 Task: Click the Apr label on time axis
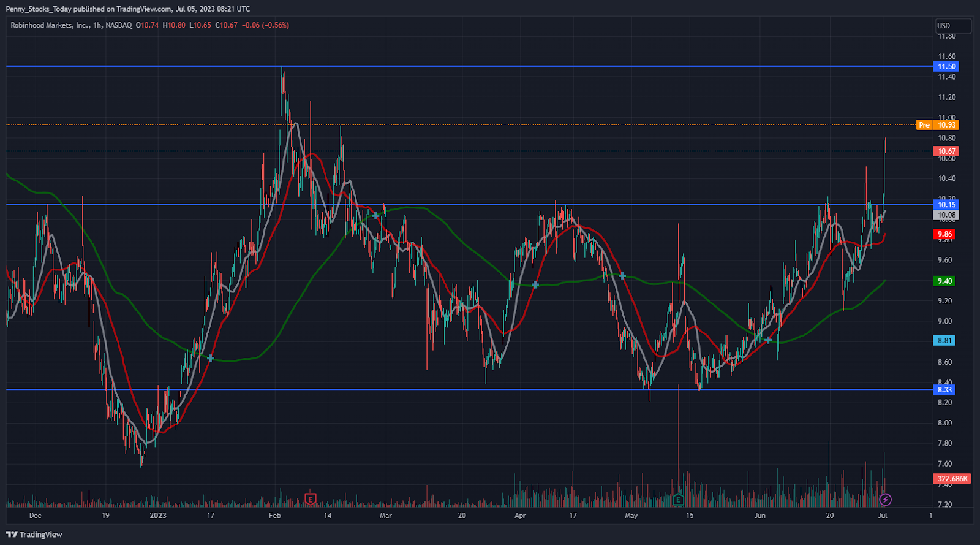coord(520,516)
